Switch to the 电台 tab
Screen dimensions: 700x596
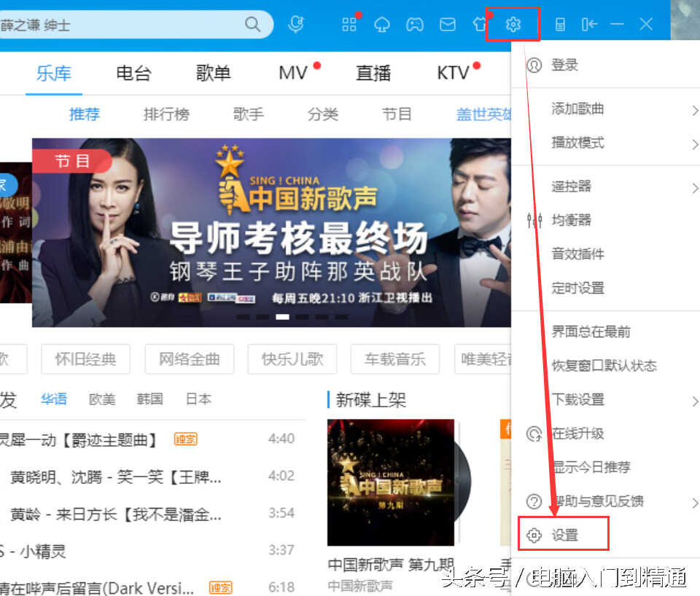coord(133,73)
